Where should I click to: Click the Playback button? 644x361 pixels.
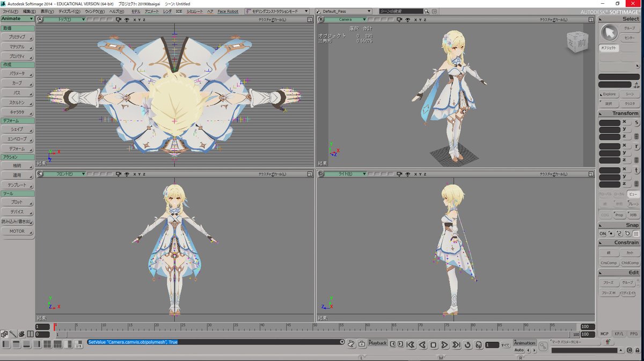[x=378, y=343]
